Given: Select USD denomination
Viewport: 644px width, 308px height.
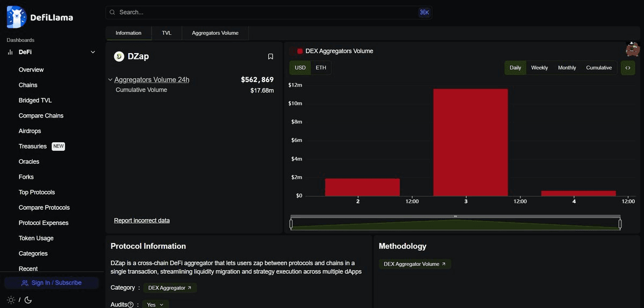Looking at the screenshot, I should pyautogui.click(x=300, y=68).
